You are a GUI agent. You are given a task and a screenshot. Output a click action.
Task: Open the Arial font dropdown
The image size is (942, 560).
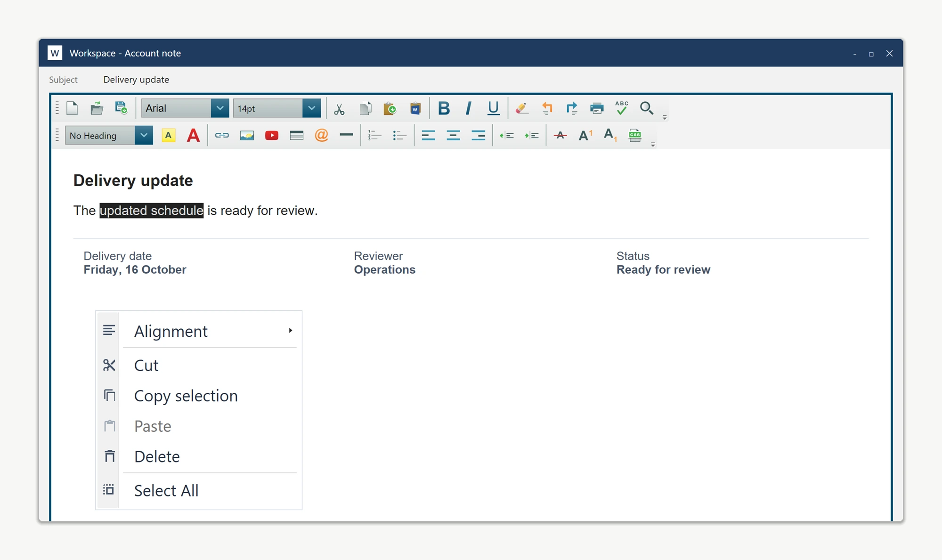pyautogui.click(x=185, y=108)
